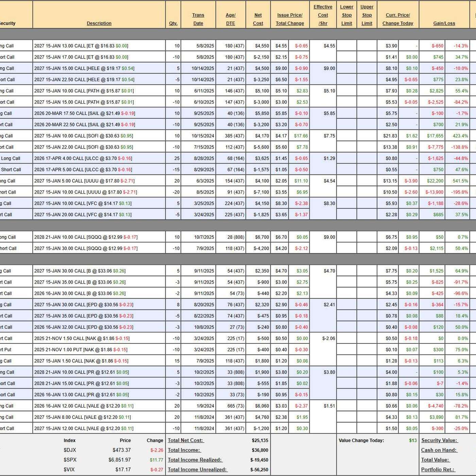
Task: Click the Issue Price/Total Change header
Action: 290,19
